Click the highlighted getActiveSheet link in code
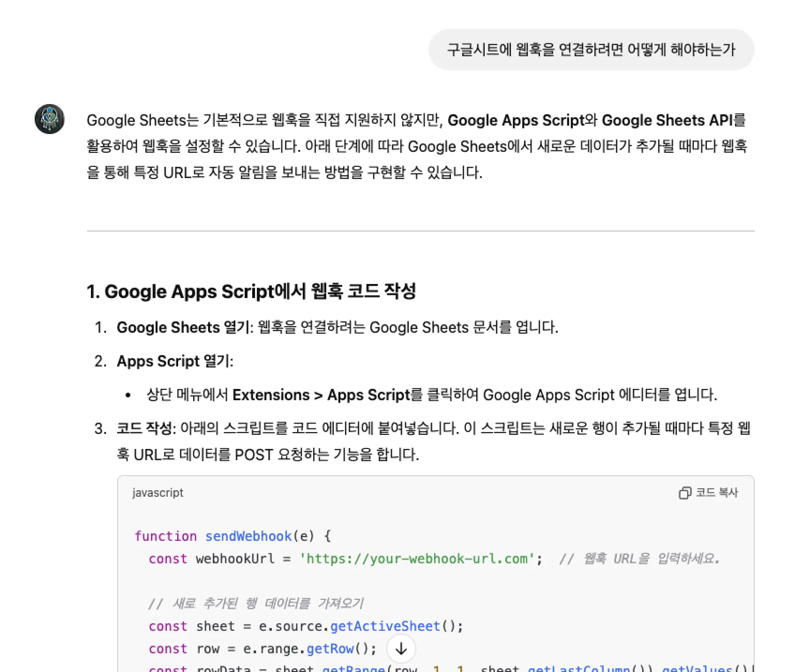The height and width of the screenshot is (672, 795). 384,626
